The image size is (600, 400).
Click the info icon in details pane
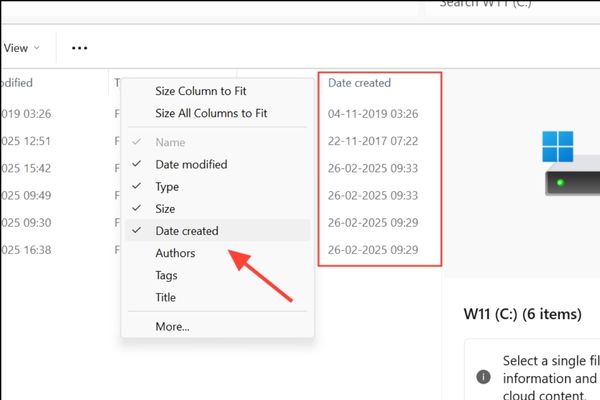(484, 377)
